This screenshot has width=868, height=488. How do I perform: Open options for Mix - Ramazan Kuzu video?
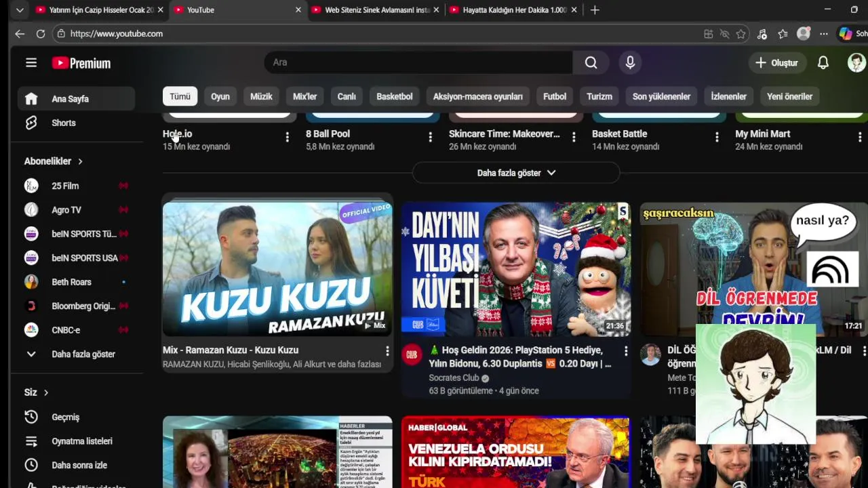[387, 351]
